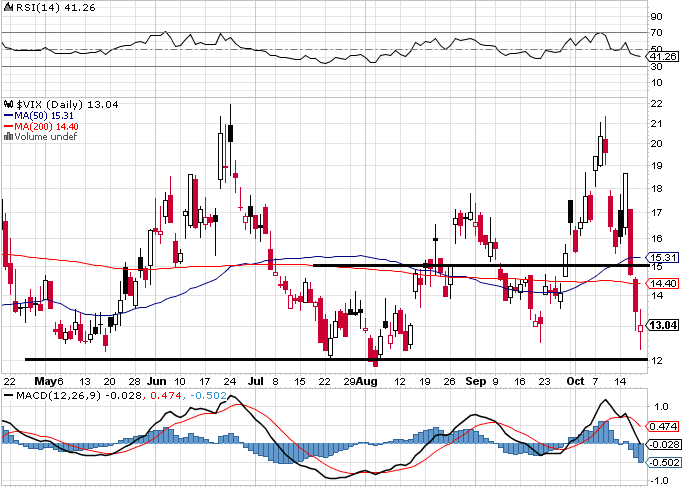Click the 23 date label before Oct
The width and height of the screenshot is (690, 487).
click(x=545, y=381)
